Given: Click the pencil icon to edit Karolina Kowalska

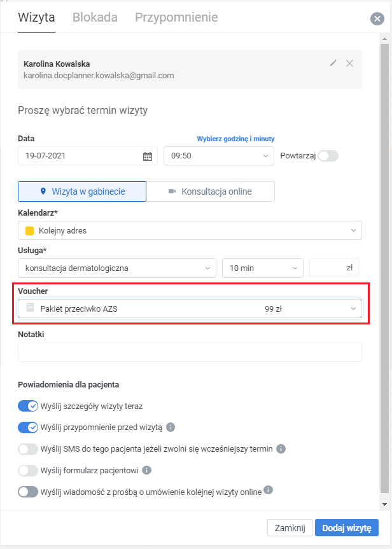Looking at the screenshot, I should (333, 63).
